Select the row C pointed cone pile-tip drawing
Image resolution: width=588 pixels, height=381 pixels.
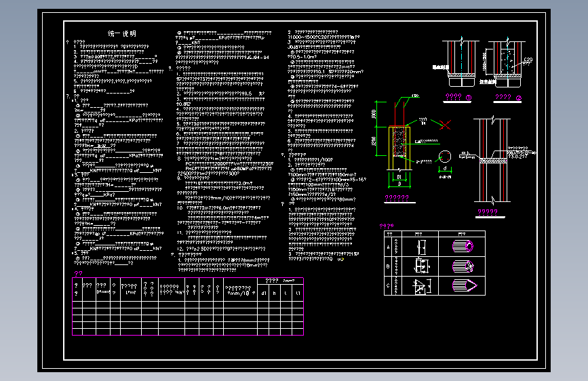465,285
